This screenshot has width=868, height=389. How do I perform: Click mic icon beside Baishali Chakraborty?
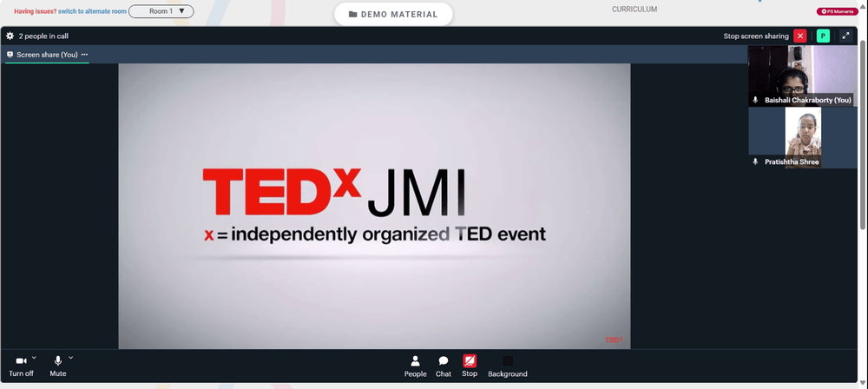756,101
